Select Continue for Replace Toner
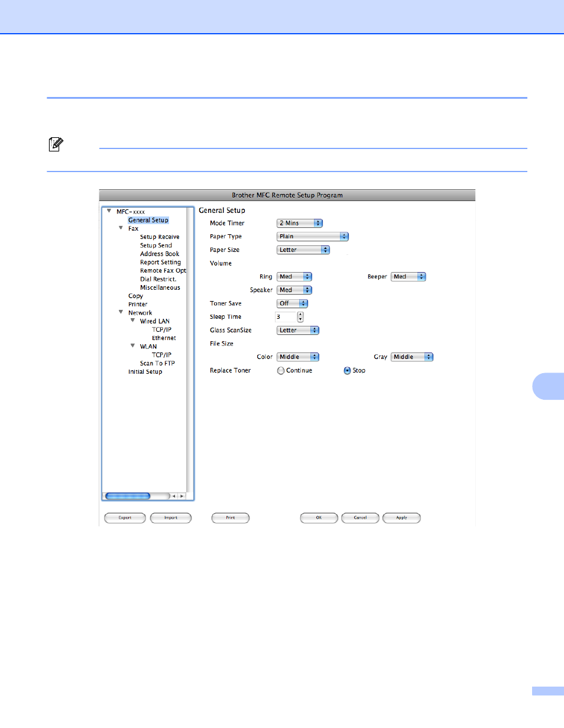The height and width of the screenshot is (728, 564). coord(294,370)
